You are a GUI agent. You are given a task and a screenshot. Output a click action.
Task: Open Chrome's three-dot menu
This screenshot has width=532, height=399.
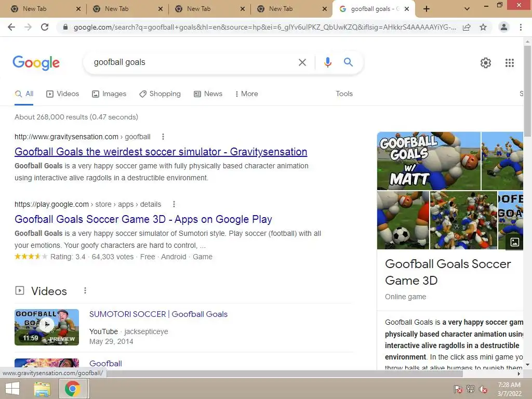click(521, 27)
